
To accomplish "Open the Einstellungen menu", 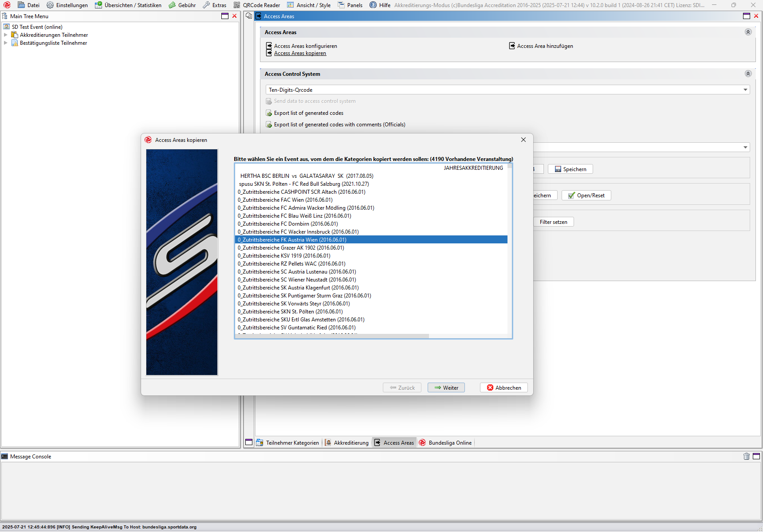I will click(67, 5).
